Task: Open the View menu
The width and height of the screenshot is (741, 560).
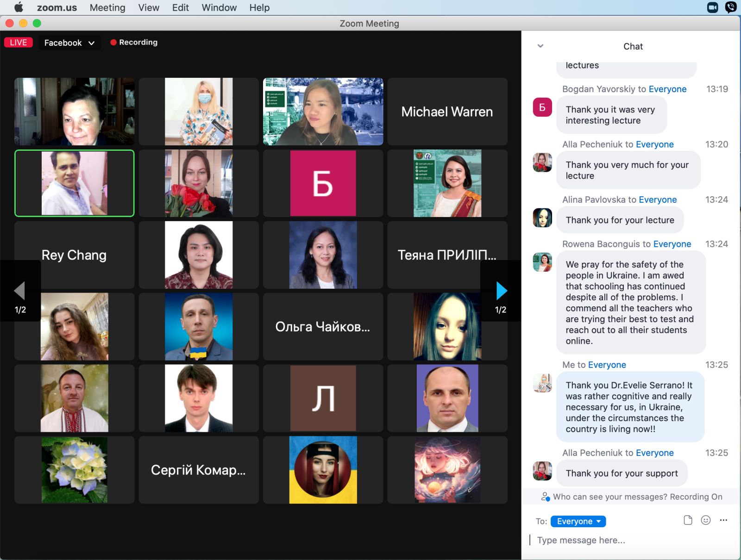Action: pos(149,7)
